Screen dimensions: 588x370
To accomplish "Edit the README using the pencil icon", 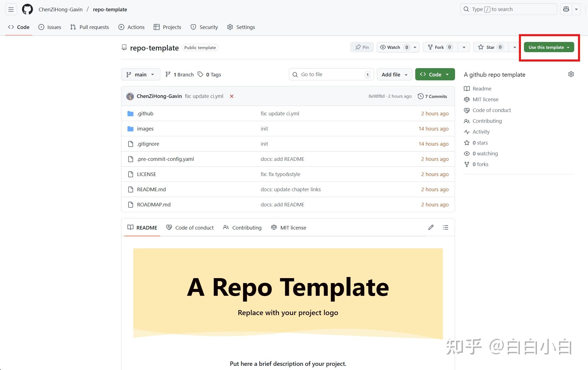I will click(431, 227).
